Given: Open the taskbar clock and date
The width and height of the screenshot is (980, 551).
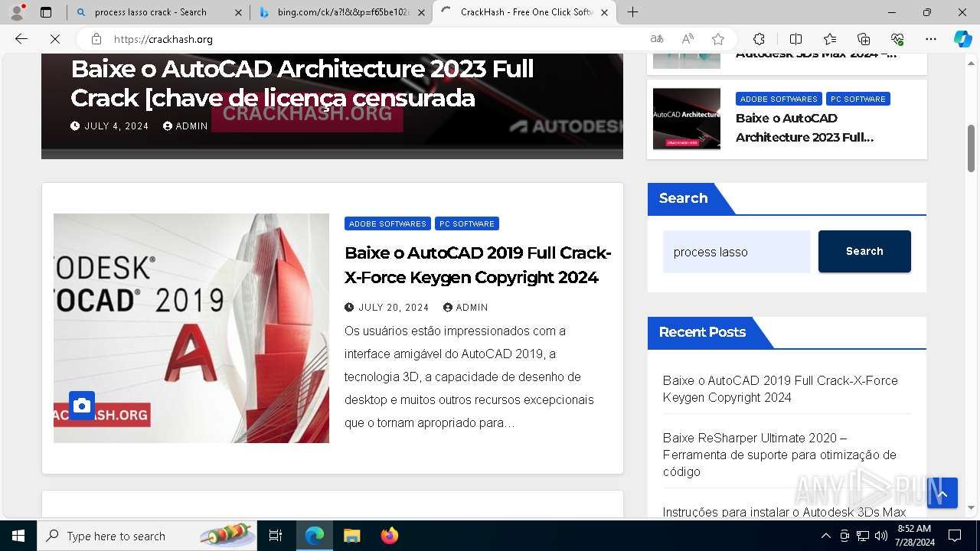Looking at the screenshot, I should 914,536.
